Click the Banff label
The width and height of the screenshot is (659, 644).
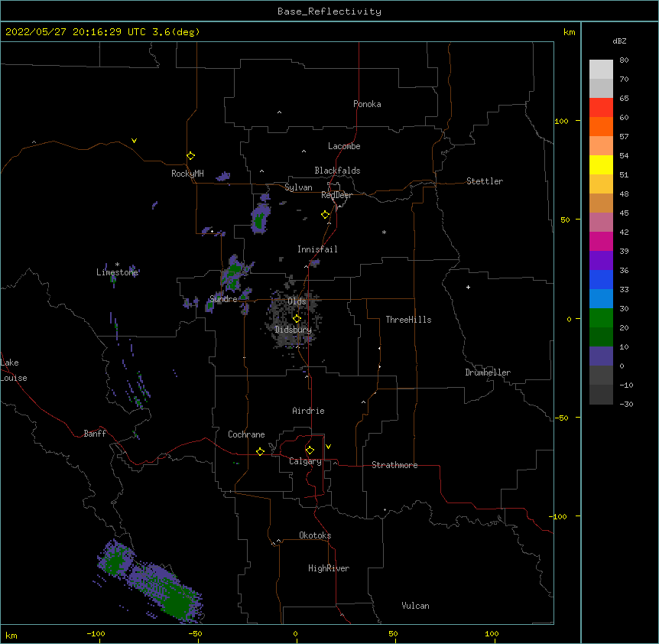(95, 434)
